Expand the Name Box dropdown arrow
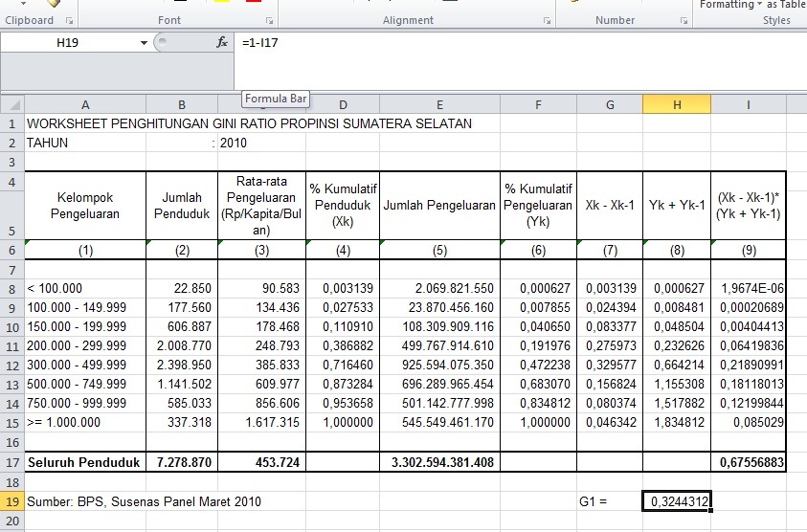The width and height of the screenshot is (807, 532). click(x=145, y=43)
